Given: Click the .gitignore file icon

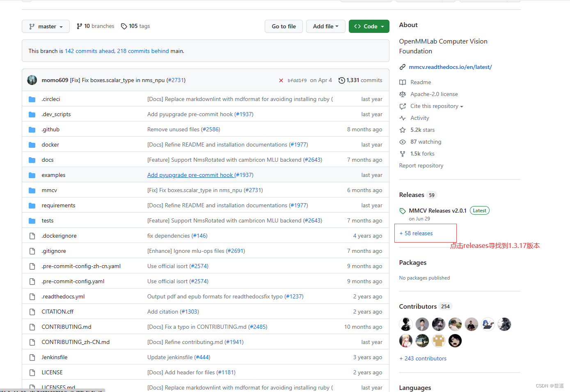Looking at the screenshot, I should pos(32,251).
